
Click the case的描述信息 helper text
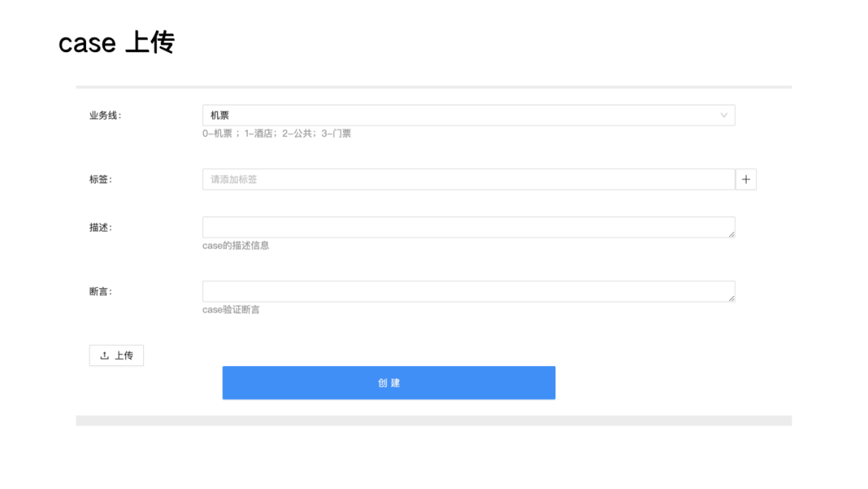tap(235, 245)
